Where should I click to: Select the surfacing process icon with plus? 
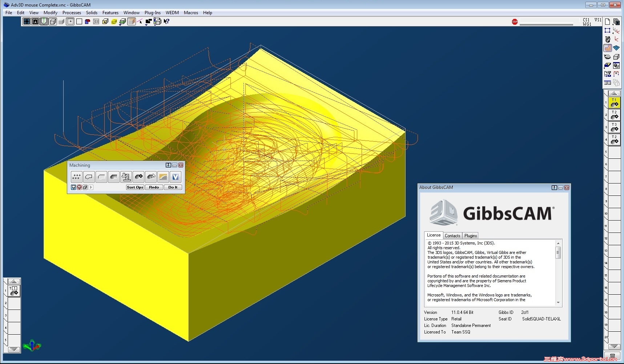138,177
